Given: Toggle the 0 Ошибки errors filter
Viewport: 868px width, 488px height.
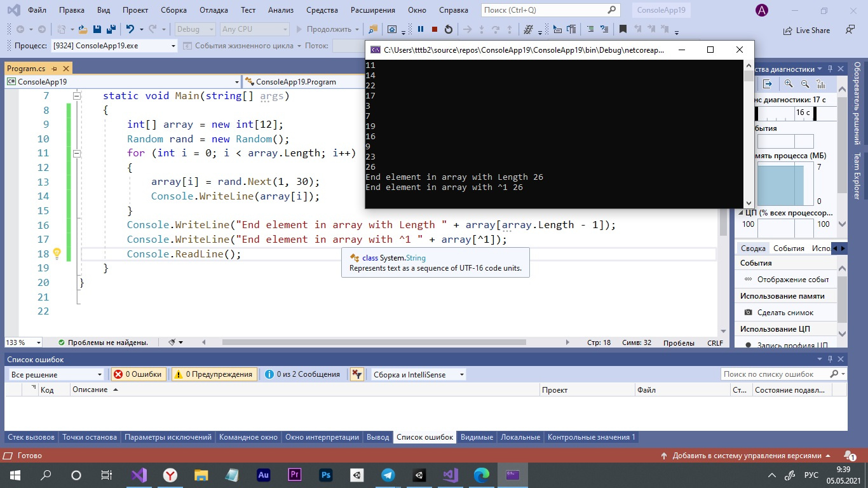Looking at the screenshot, I should click(x=139, y=374).
